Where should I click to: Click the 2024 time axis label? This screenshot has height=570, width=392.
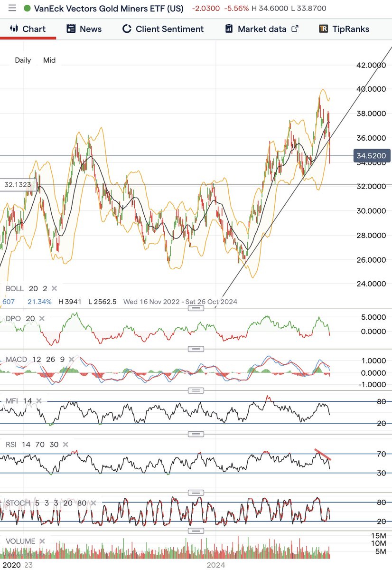[x=215, y=565]
